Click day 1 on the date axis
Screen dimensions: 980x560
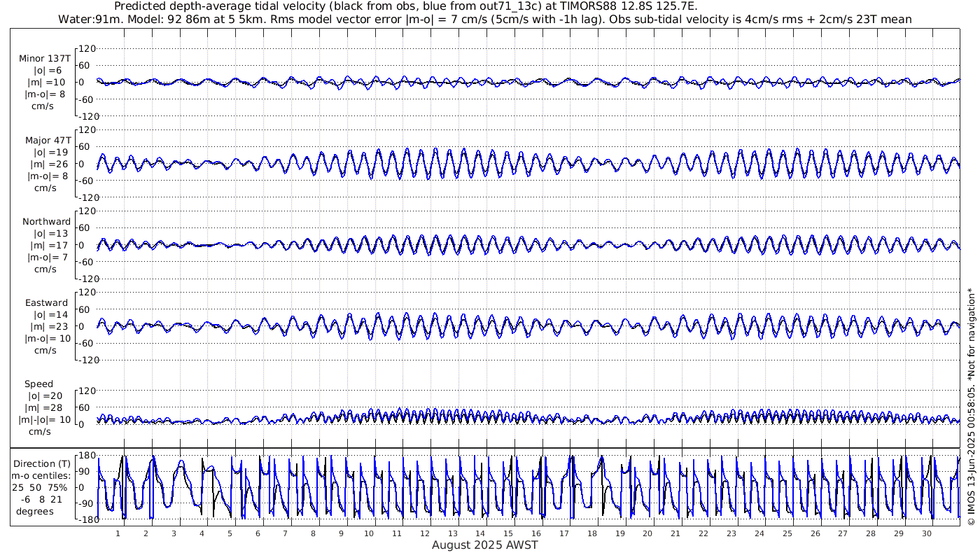118,533
